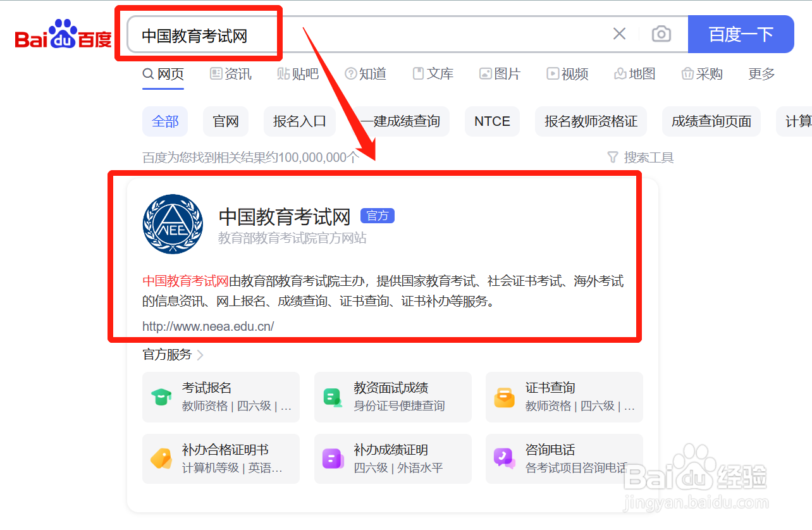812x530 pixels.
Task: Open the 视频 tab
Action: click(567, 74)
